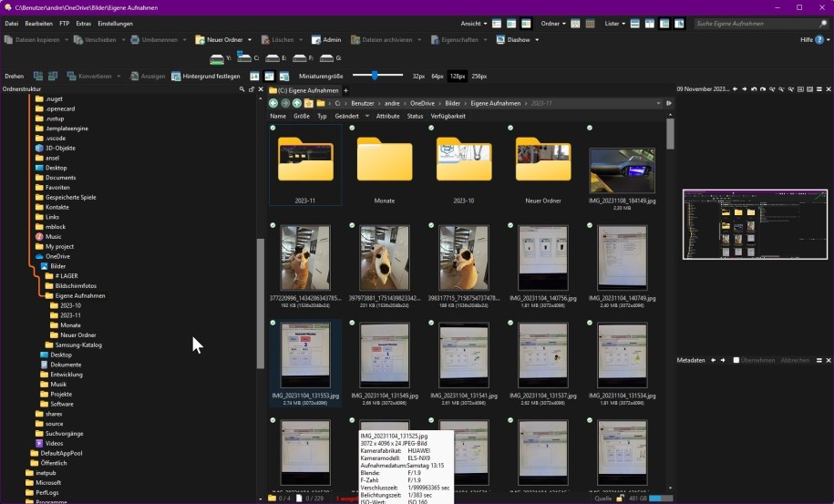Open the Ansicht dropdown
Image resolution: width=834 pixels, height=504 pixels.
click(x=473, y=24)
